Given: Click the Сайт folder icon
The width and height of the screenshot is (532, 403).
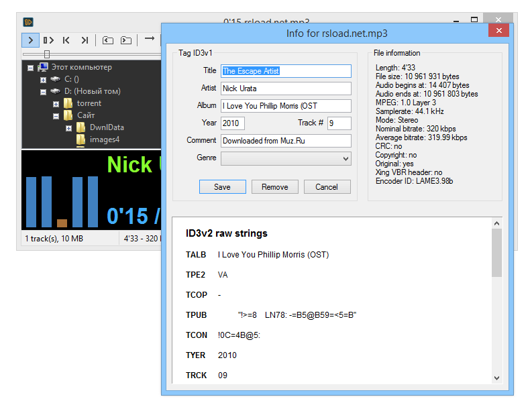Looking at the screenshot, I should click(68, 115).
